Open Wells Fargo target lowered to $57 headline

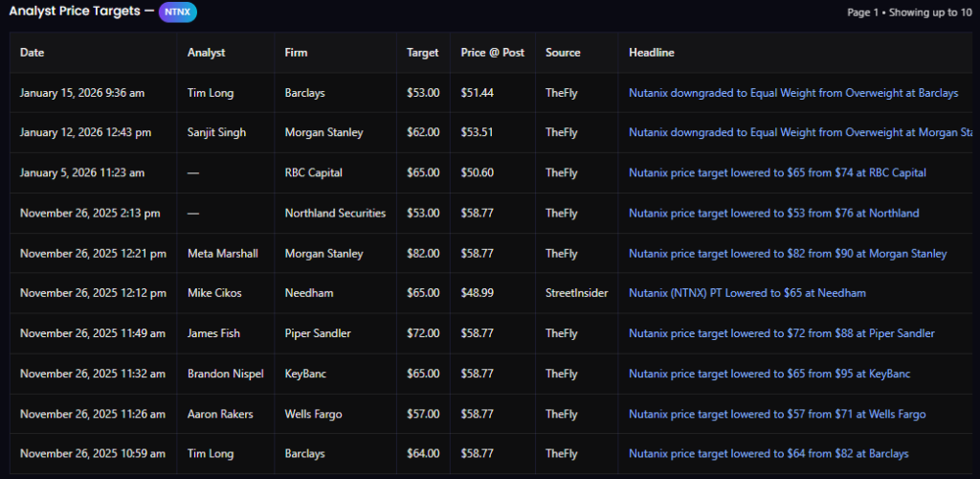(x=776, y=414)
